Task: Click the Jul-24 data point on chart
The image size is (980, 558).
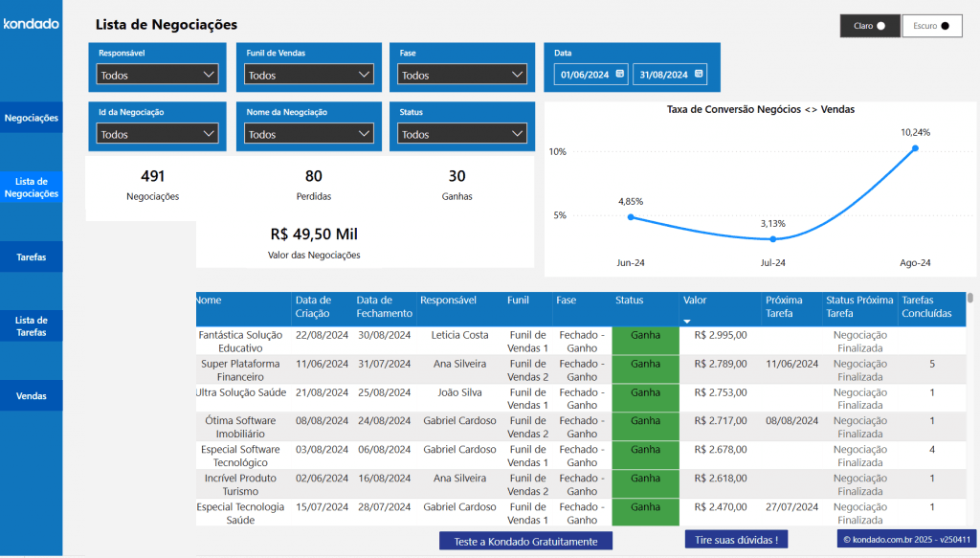Action: click(773, 238)
